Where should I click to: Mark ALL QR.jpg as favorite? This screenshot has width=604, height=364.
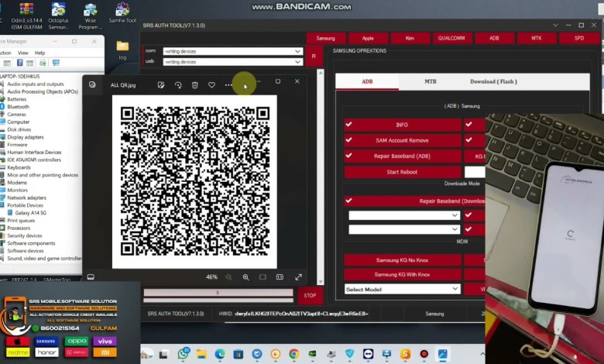[x=211, y=85]
